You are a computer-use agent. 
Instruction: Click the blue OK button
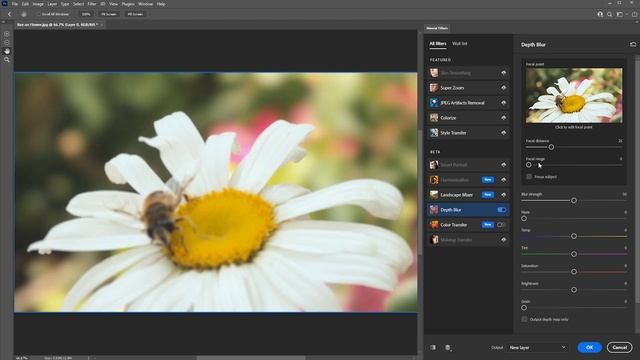pos(589,347)
